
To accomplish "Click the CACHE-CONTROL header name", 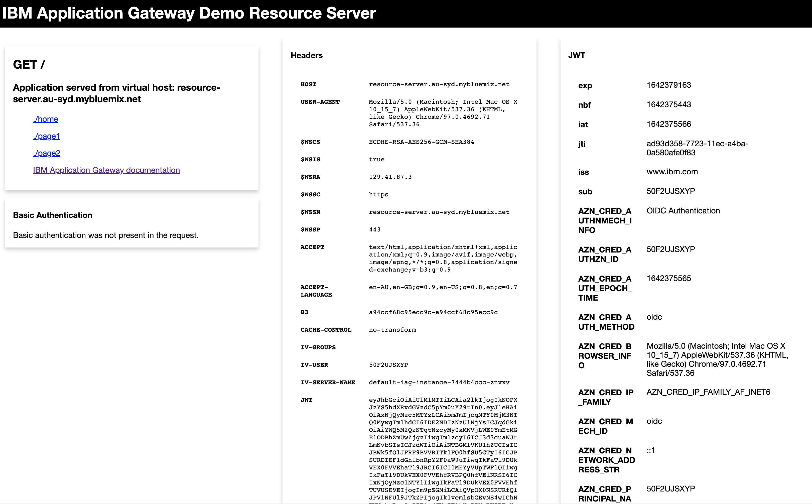I will (x=326, y=330).
